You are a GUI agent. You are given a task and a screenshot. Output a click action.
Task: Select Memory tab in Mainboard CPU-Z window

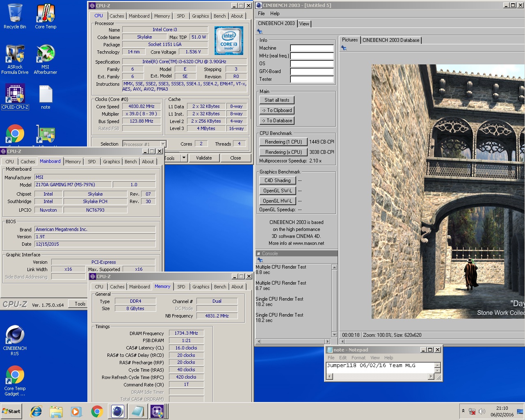click(x=73, y=162)
